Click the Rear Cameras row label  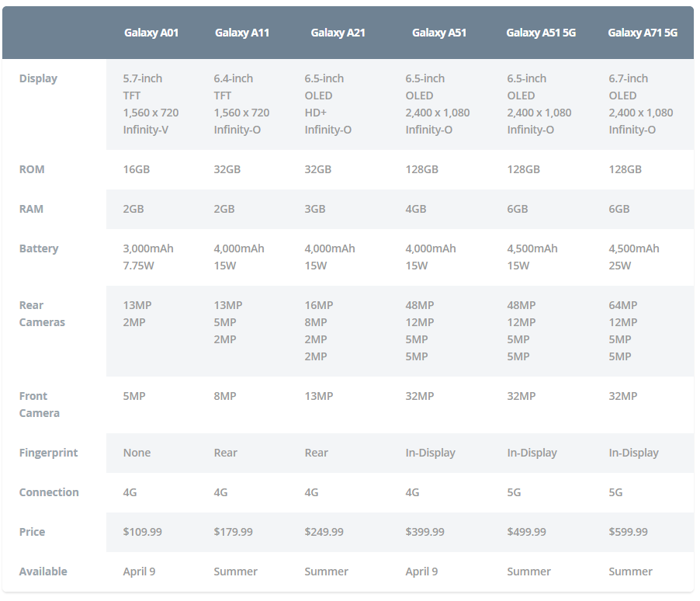pyautogui.click(x=42, y=314)
